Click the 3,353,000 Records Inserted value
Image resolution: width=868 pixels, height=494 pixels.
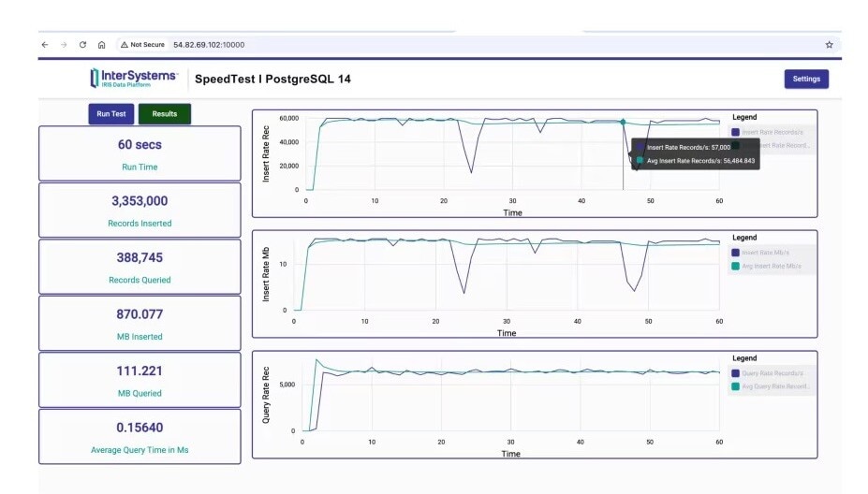click(140, 201)
